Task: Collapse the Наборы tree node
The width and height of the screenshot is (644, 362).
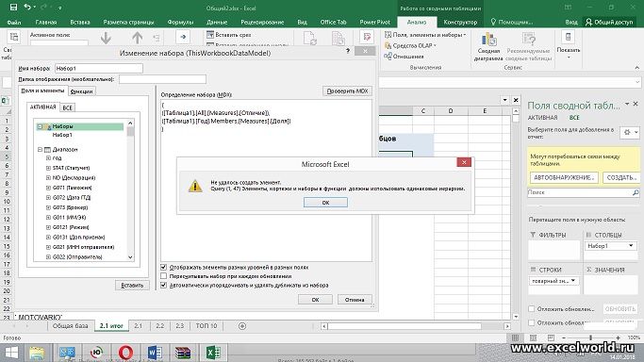Action: pyautogui.click(x=40, y=127)
